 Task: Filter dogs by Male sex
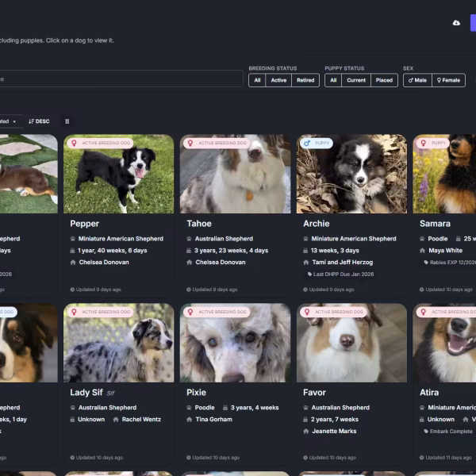[417, 80]
